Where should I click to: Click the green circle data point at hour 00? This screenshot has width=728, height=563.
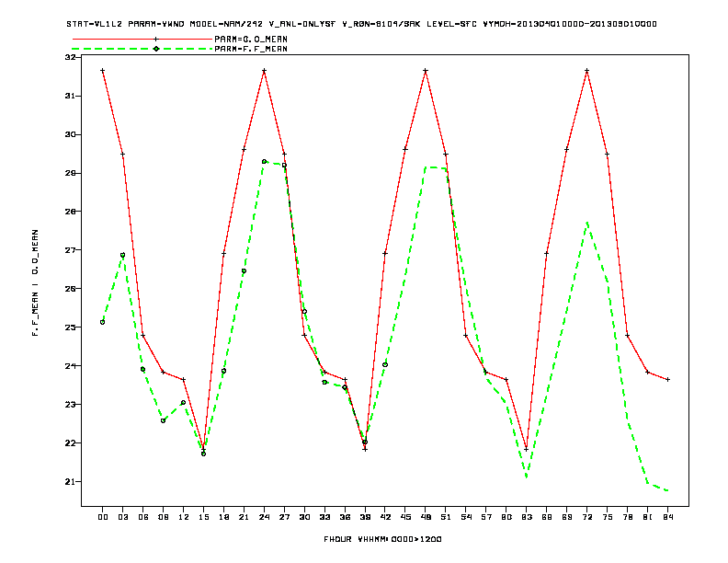tap(103, 322)
